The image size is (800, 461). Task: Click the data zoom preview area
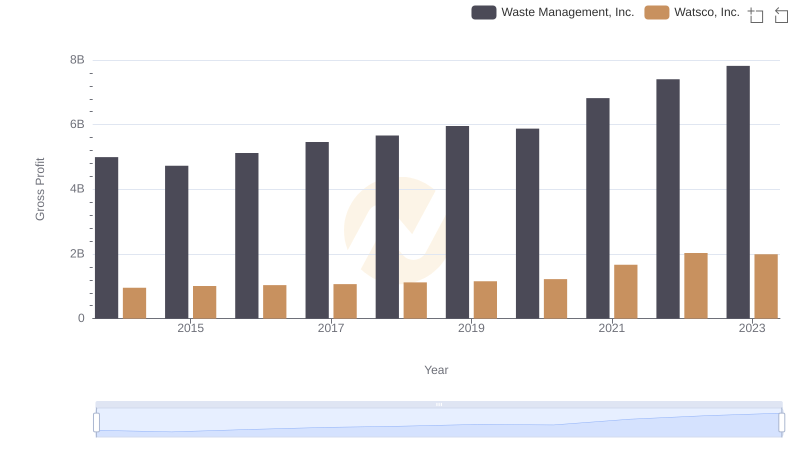pyautogui.click(x=439, y=423)
